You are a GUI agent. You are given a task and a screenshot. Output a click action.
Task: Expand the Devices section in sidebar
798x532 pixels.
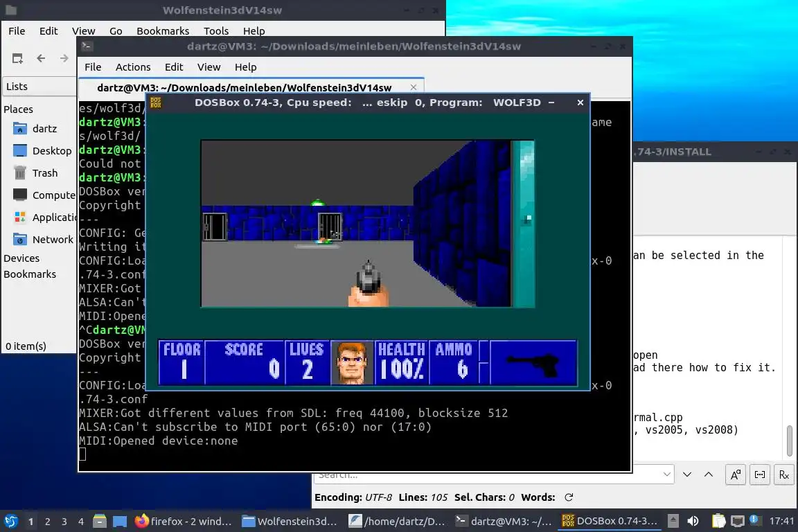click(x=21, y=258)
